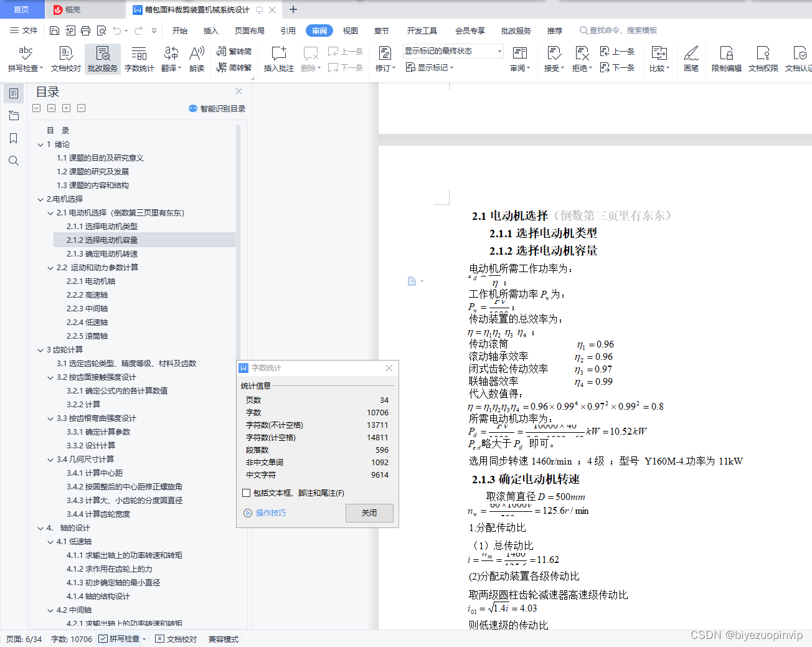
Task: Select 3.3.2 设计计算 outline item
Action: [91, 446]
